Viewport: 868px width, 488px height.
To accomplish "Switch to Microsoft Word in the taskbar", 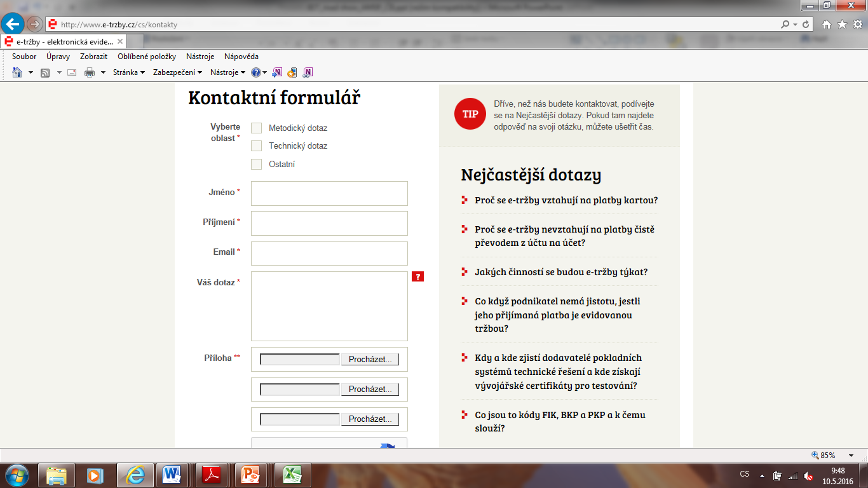I will (x=172, y=475).
